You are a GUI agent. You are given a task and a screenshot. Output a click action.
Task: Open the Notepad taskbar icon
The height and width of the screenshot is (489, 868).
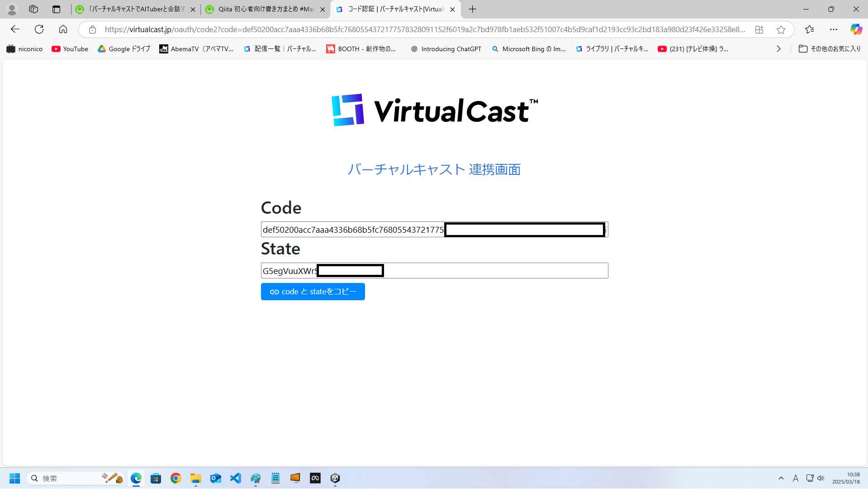pyautogui.click(x=275, y=478)
